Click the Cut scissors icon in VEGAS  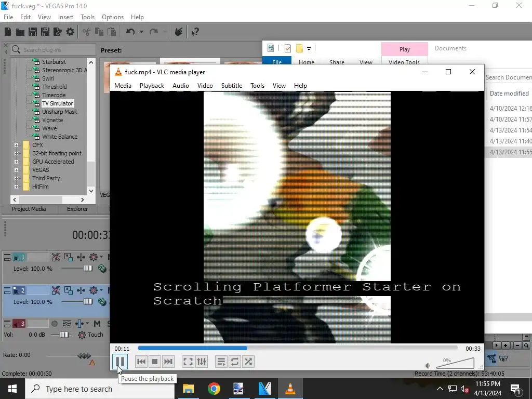point(87,32)
